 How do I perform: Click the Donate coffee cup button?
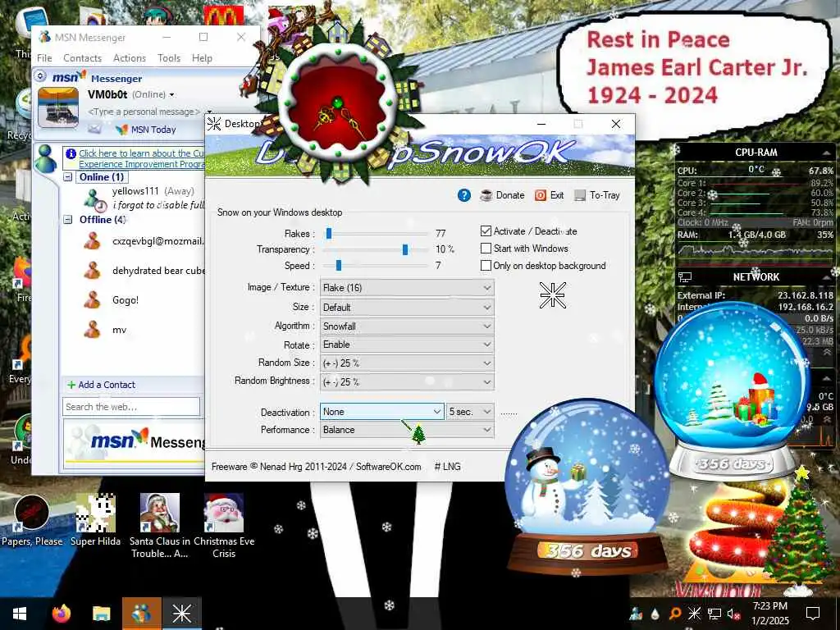(502, 195)
